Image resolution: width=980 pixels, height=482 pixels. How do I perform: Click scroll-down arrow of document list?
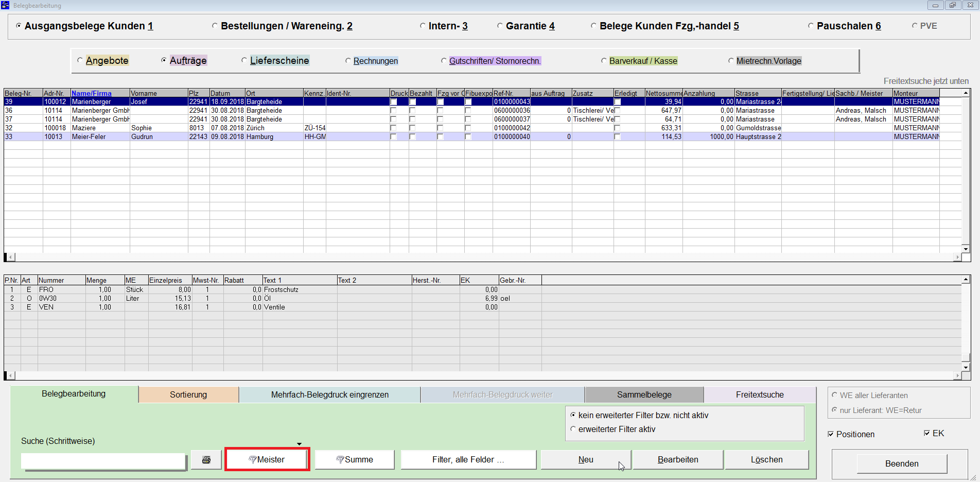pyautogui.click(x=966, y=249)
